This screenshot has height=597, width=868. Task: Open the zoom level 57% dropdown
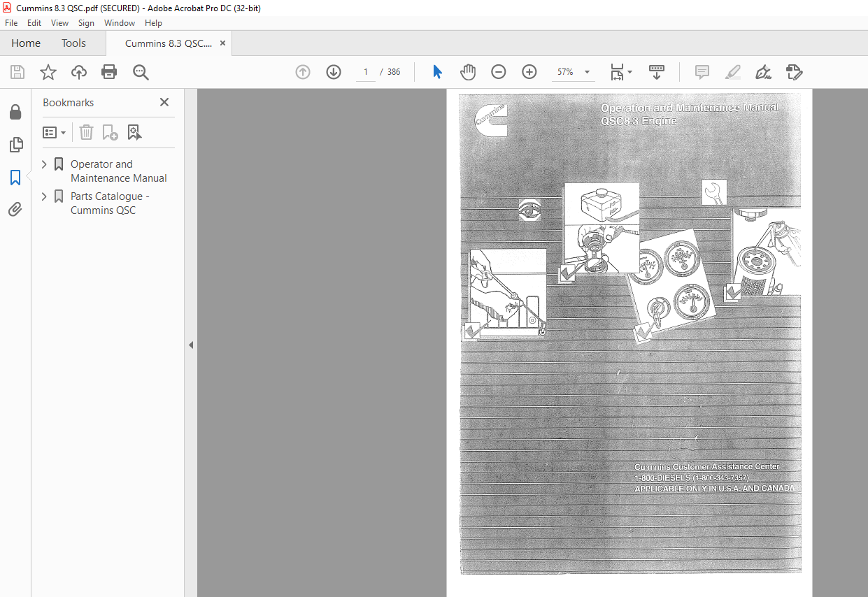(x=573, y=72)
